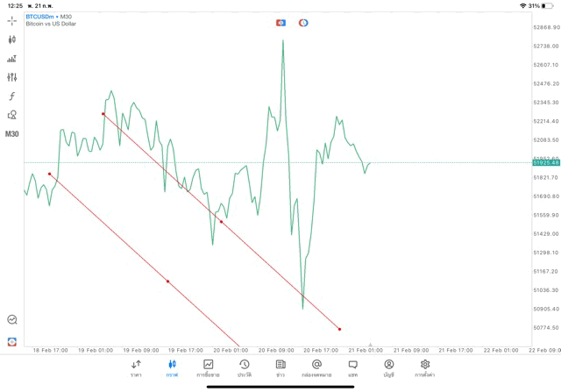Screen dimensions: 561x392
Task: Open Mailbox (กล่องจดหมาย) tab
Action: (316, 367)
